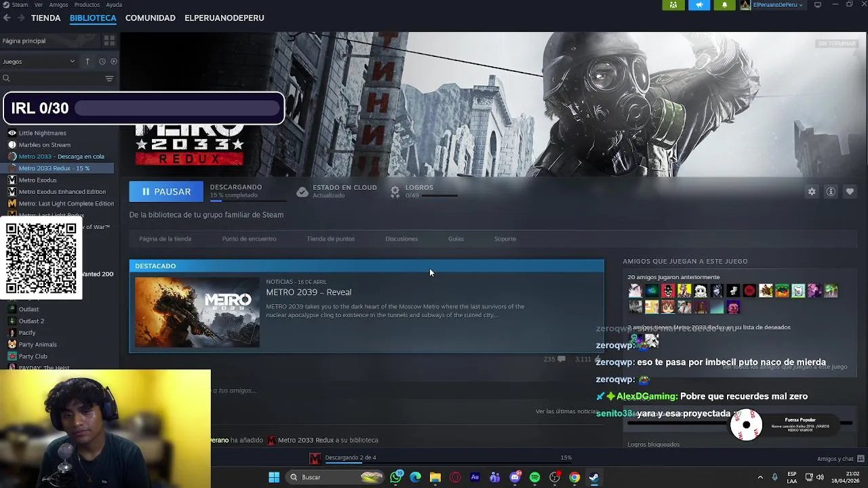Select Metro 2033 - Descarga en cola
The width and height of the screenshot is (868, 488).
pos(61,157)
